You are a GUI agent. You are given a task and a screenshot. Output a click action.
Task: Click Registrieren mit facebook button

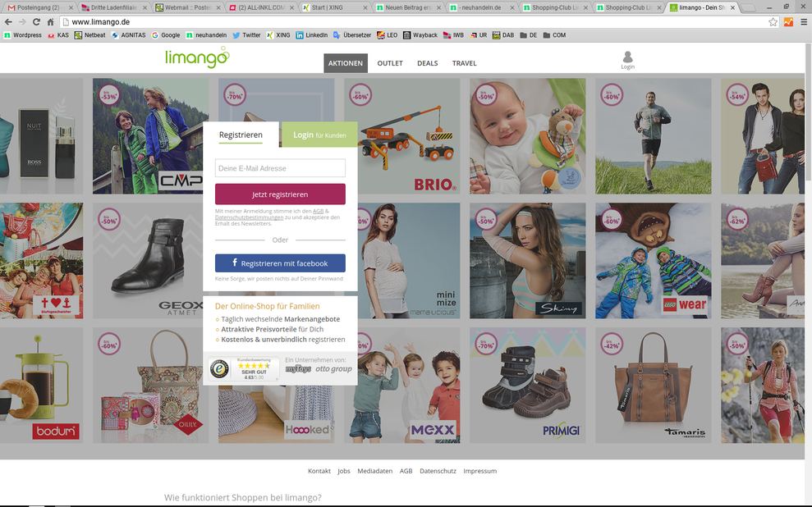pyautogui.click(x=280, y=263)
